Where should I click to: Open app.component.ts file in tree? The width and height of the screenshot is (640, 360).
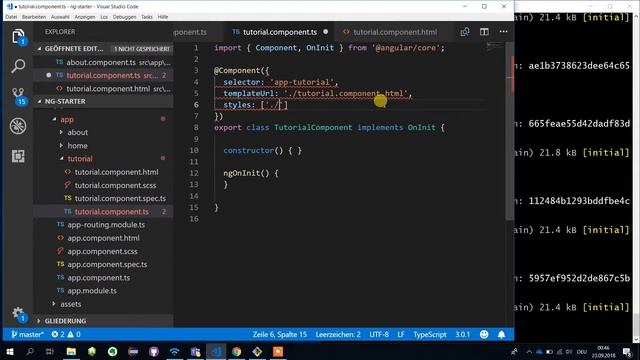click(103, 277)
